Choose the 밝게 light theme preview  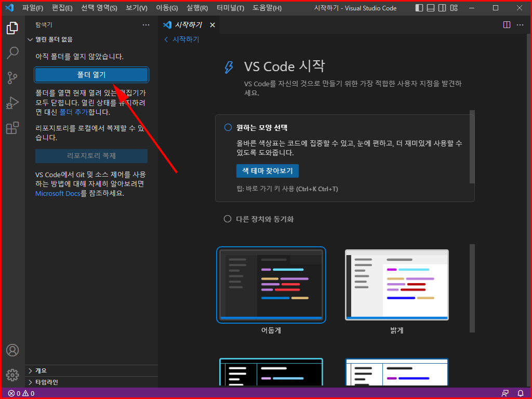(x=396, y=285)
